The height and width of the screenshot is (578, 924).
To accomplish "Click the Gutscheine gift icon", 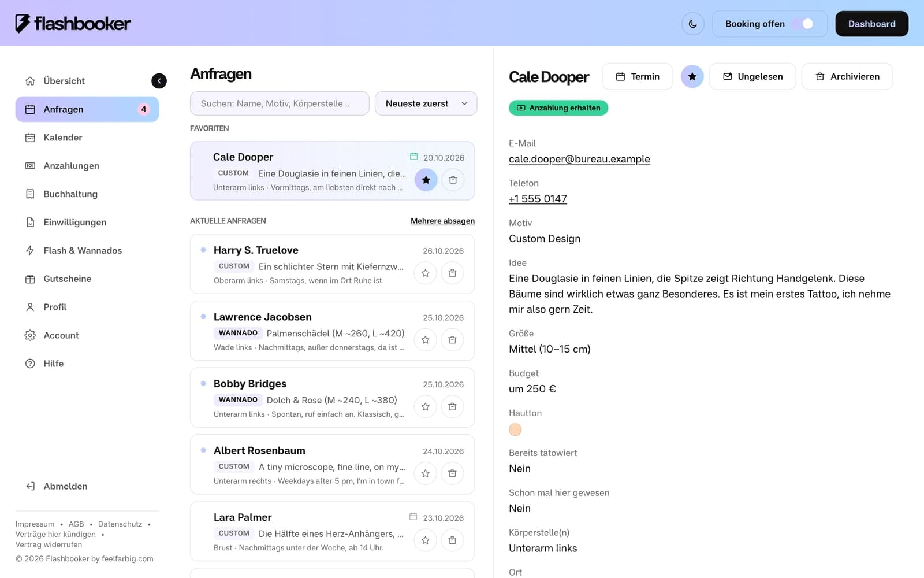I will (30, 279).
